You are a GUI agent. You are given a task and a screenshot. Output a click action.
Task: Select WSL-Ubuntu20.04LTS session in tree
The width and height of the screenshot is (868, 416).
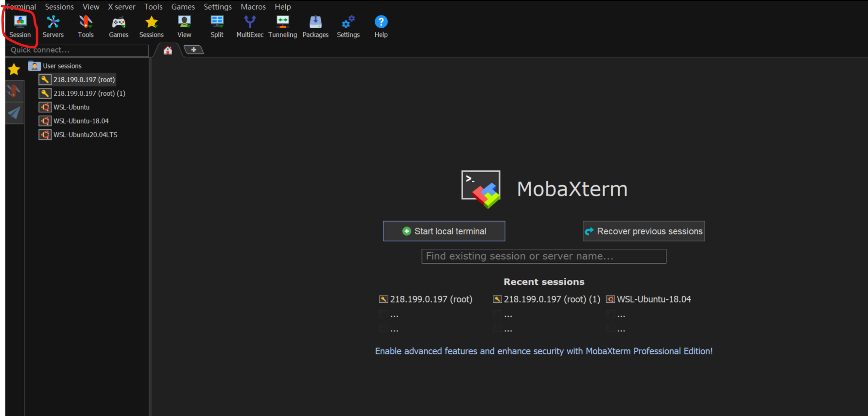point(78,135)
